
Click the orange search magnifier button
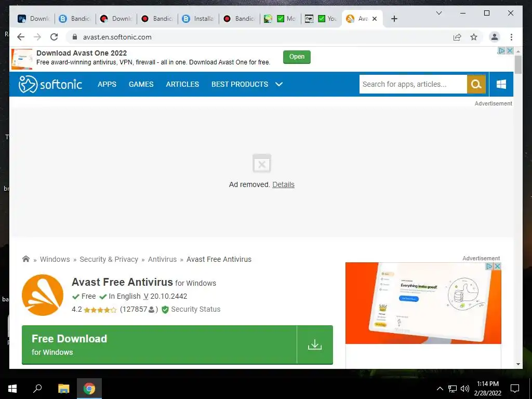[x=476, y=84]
